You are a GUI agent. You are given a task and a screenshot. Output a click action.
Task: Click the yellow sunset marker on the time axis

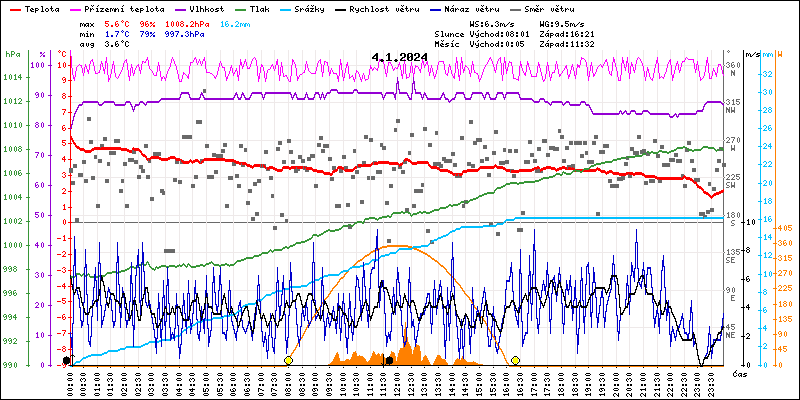pyautogui.click(x=515, y=360)
